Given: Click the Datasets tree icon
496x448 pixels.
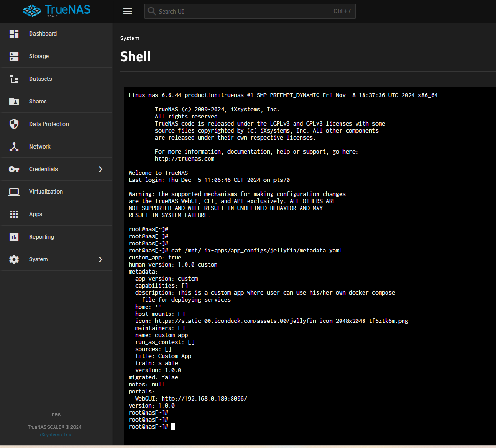Looking at the screenshot, I should click(14, 79).
